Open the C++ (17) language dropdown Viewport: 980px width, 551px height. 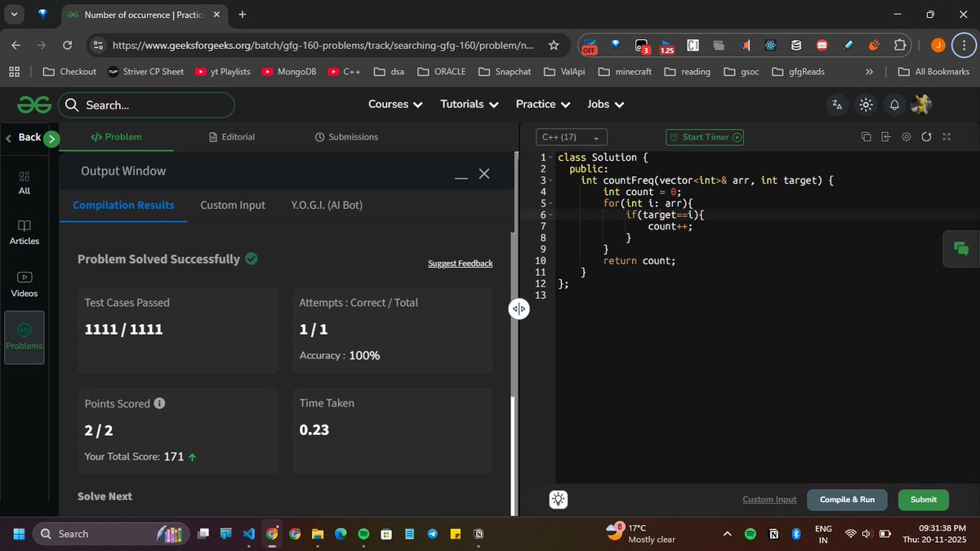pyautogui.click(x=571, y=137)
